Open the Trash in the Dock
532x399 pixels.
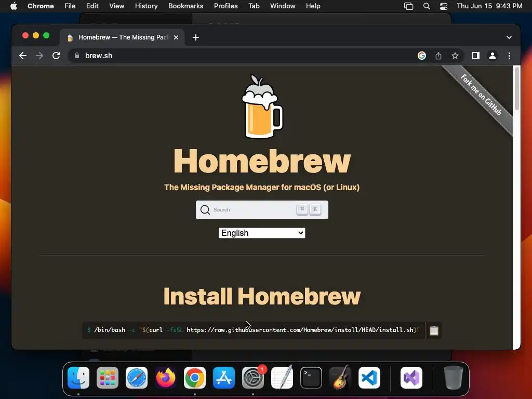(x=453, y=378)
